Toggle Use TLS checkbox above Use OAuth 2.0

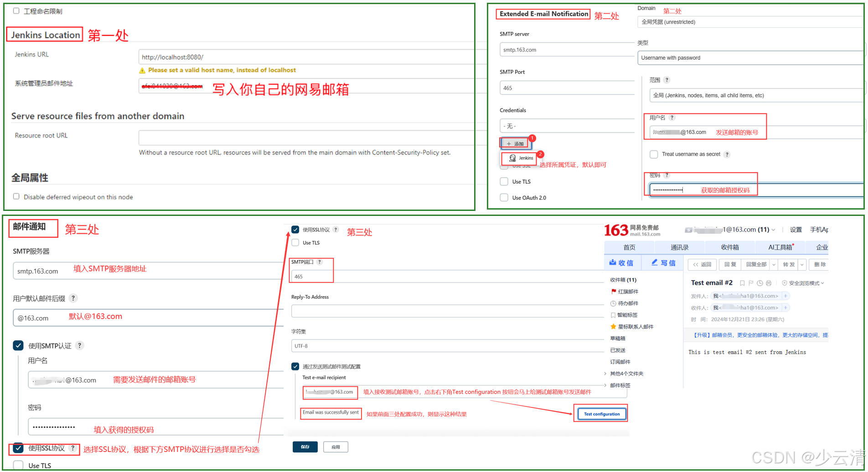pyautogui.click(x=504, y=181)
